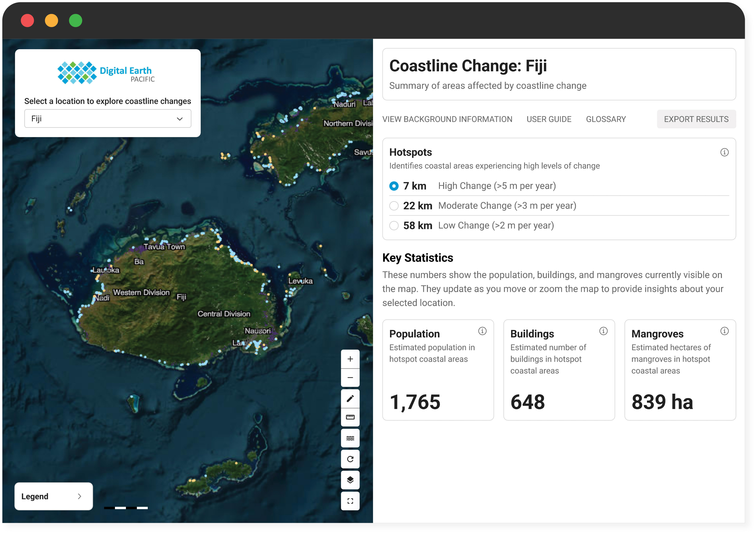Open the Fiji location dropdown
The width and height of the screenshot is (756, 534).
click(x=108, y=118)
